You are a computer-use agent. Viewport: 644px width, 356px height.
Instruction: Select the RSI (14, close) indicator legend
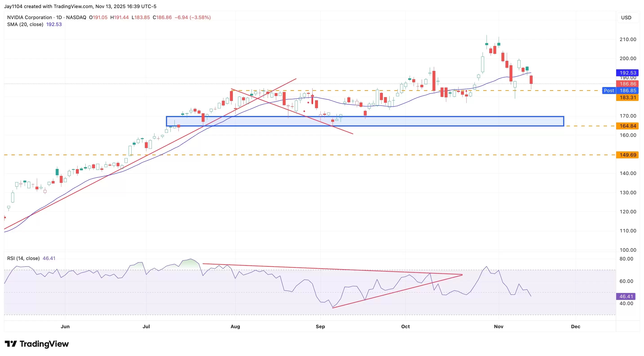click(23, 258)
